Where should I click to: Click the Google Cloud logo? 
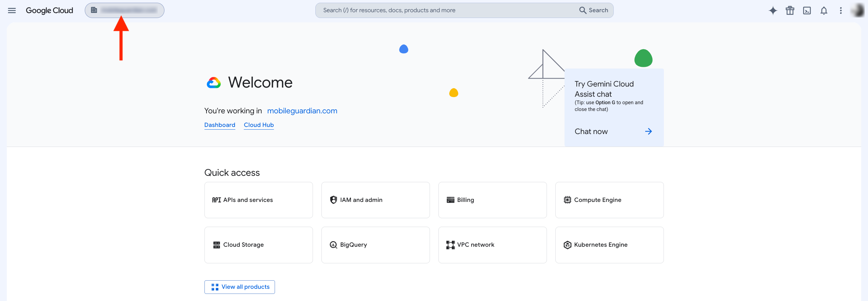pos(50,11)
